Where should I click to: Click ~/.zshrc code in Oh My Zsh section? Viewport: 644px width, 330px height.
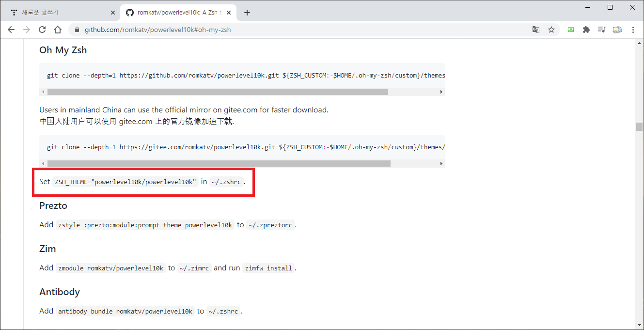click(227, 182)
